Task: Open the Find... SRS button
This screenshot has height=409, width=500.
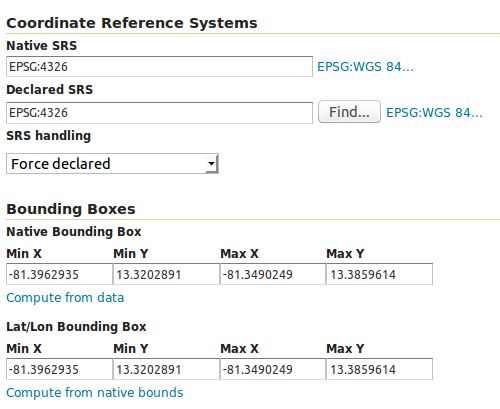Action: click(x=349, y=112)
